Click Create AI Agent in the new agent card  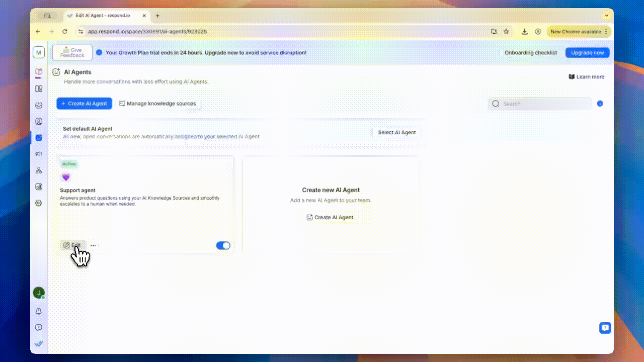330,217
